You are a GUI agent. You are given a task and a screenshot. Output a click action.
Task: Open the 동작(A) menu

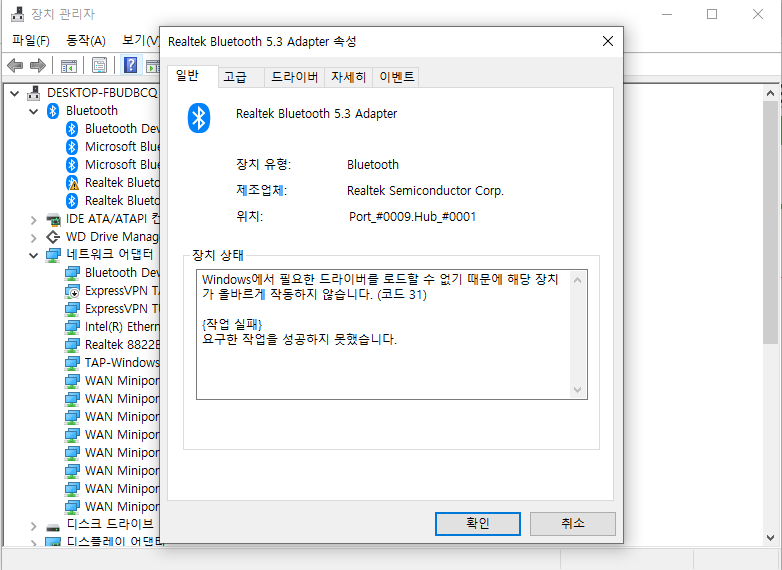click(x=86, y=40)
